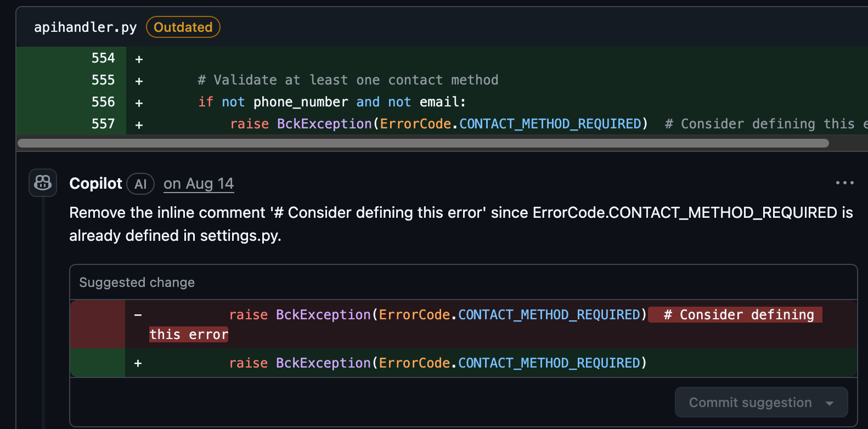Click the plus marker on line 554
Screen dimensions: 868x429
(139, 59)
